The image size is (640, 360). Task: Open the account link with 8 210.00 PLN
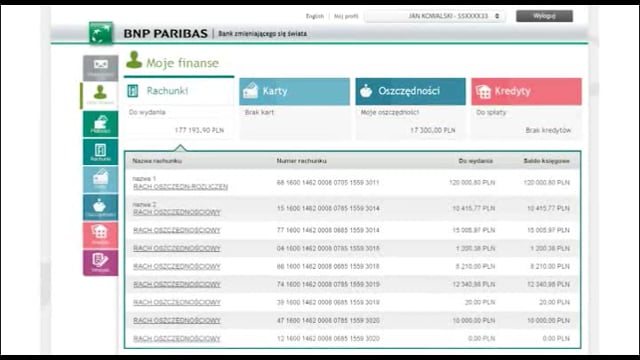point(177,267)
